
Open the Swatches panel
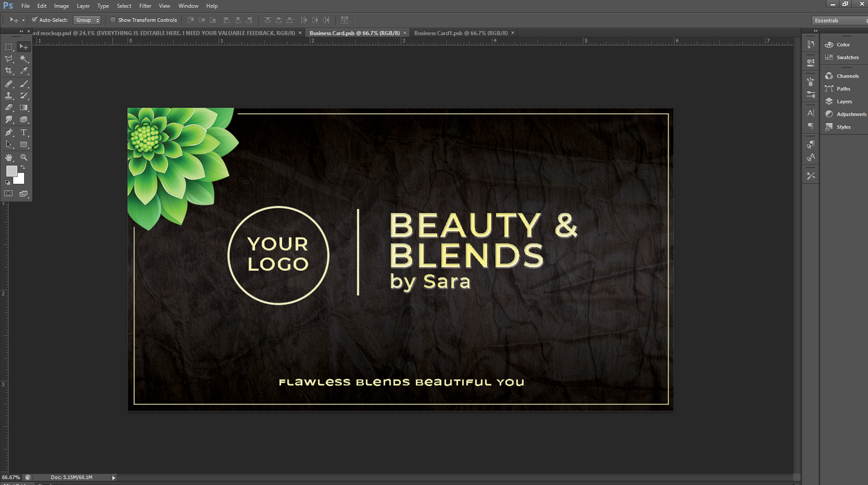coord(847,57)
